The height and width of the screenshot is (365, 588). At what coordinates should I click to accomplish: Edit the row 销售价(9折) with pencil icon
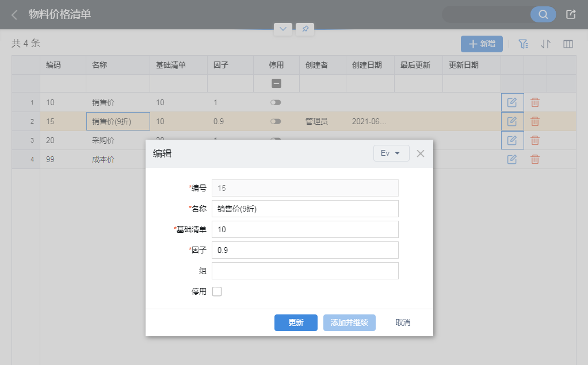point(512,121)
